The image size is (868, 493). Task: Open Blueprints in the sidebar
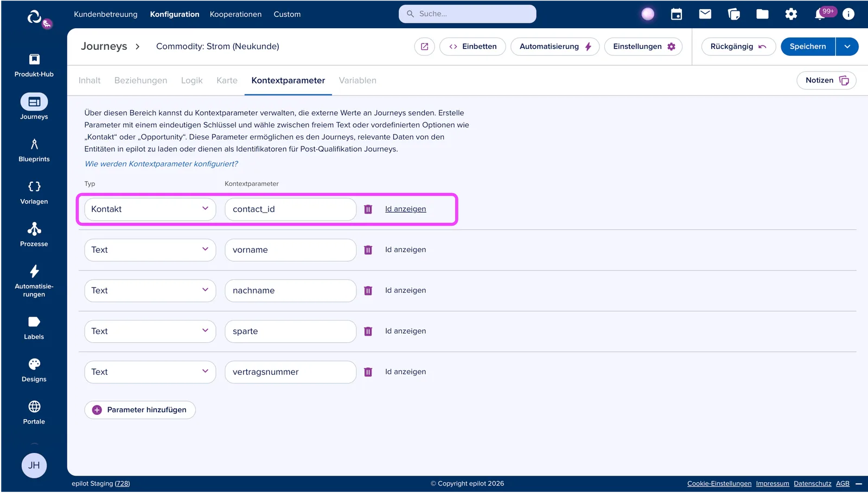[34, 150]
